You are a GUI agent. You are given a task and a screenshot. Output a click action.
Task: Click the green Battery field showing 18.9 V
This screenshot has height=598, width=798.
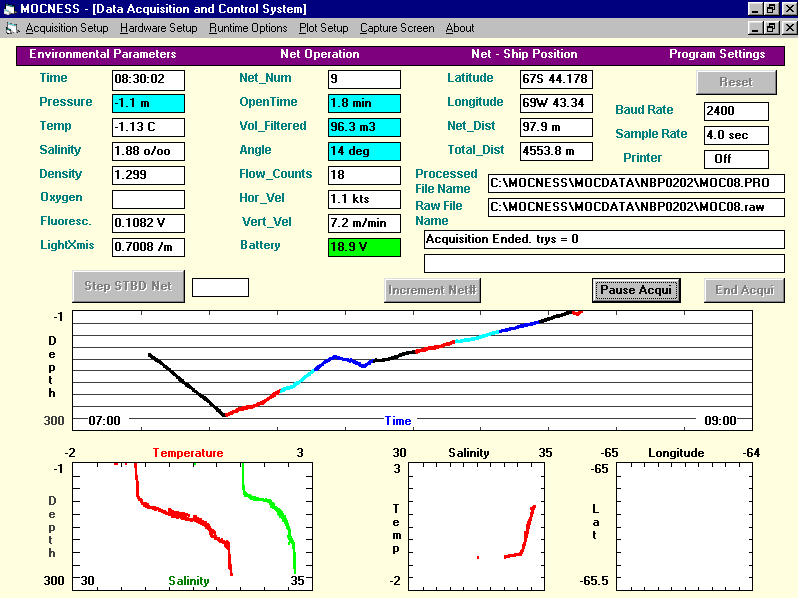click(x=364, y=247)
